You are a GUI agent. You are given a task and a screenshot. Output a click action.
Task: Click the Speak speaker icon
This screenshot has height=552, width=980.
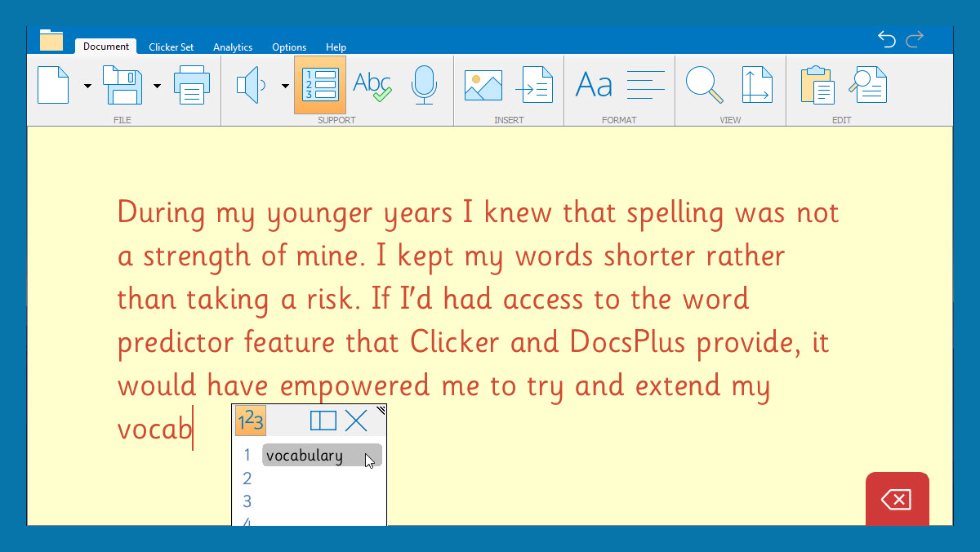pos(252,85)
